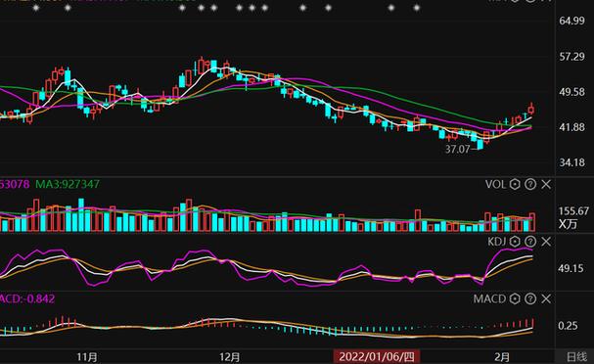Open VOL indicator settings hexagon icon

(515, 185)
